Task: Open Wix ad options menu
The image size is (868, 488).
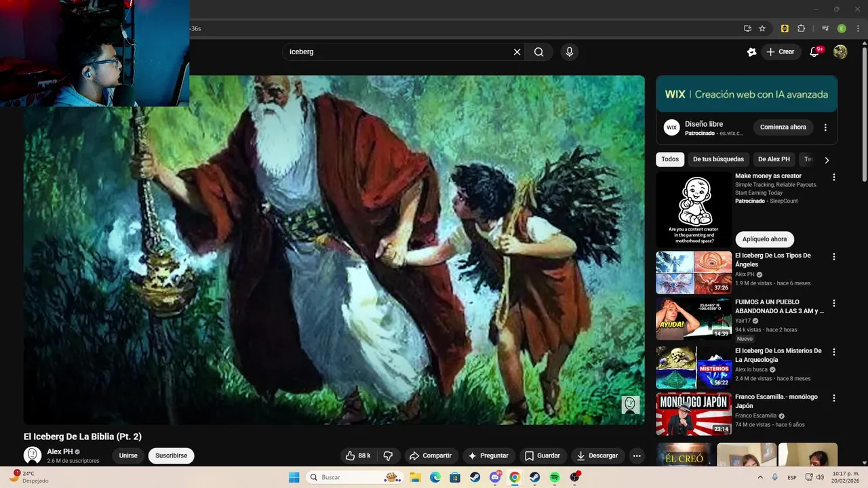Action: [825, 127]
